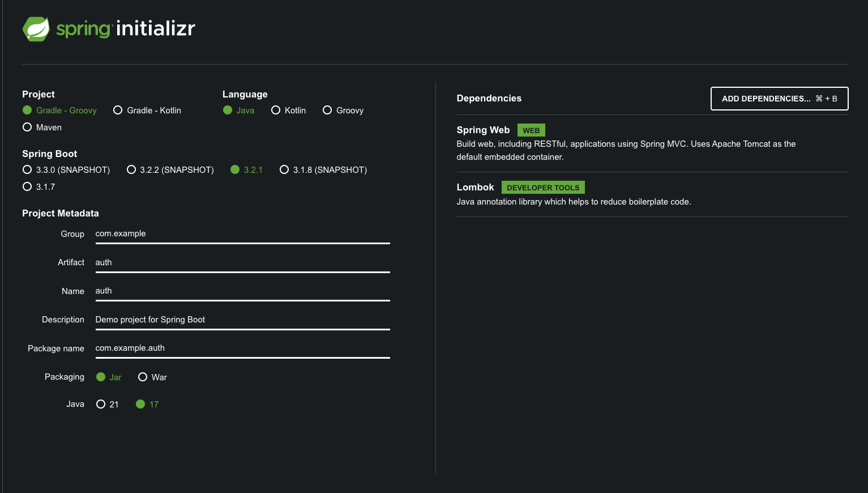Click the Language section heading

[x=245, y=95]
